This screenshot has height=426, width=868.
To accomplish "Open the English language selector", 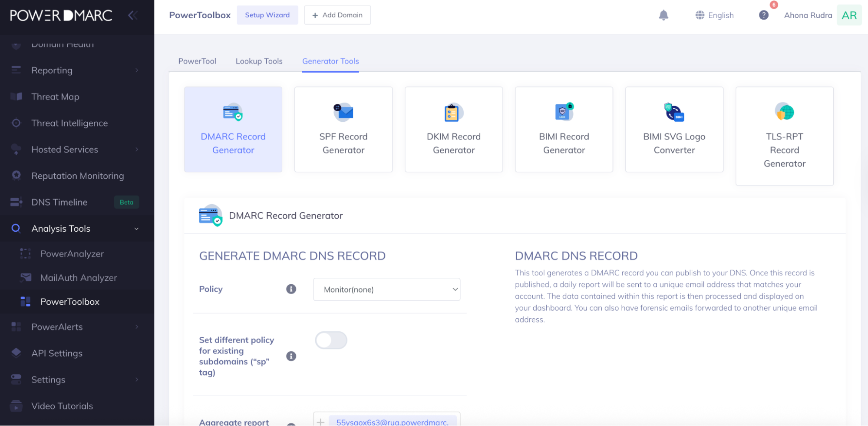I will pyautogui.click(x=714, y=15).
